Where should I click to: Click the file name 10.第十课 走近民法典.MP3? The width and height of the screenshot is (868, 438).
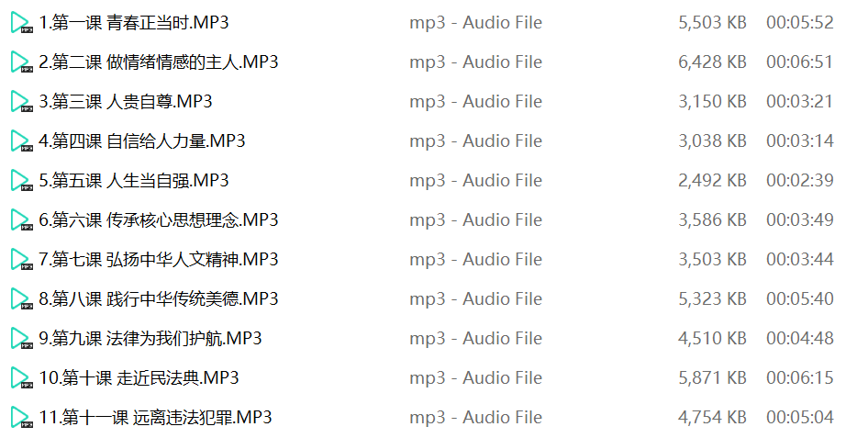click(x=139, y=378)
